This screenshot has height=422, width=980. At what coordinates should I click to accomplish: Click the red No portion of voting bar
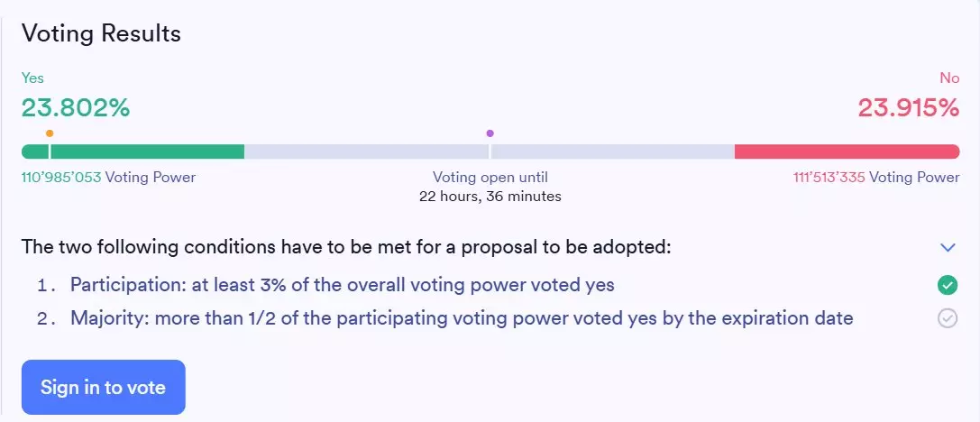pos(847,151)
